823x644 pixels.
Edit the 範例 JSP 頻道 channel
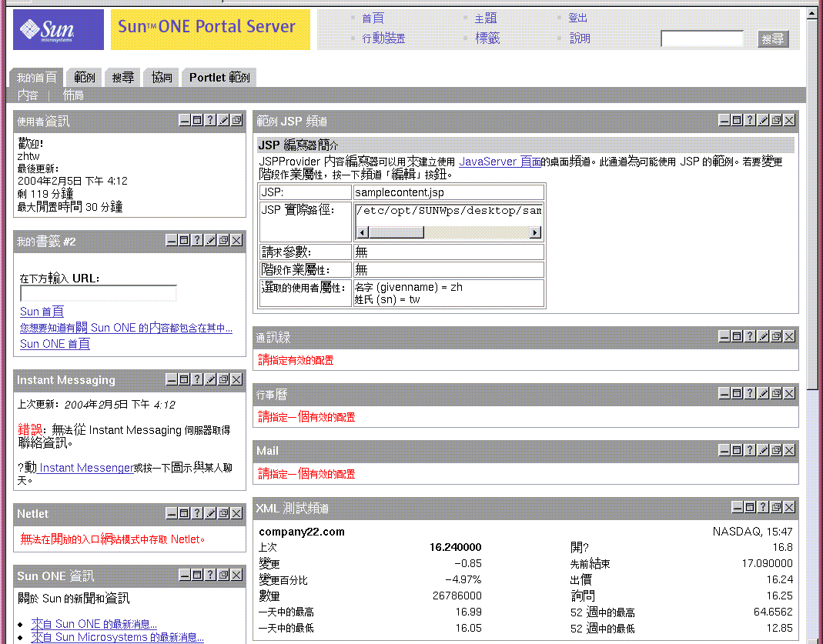coord(763,121)
